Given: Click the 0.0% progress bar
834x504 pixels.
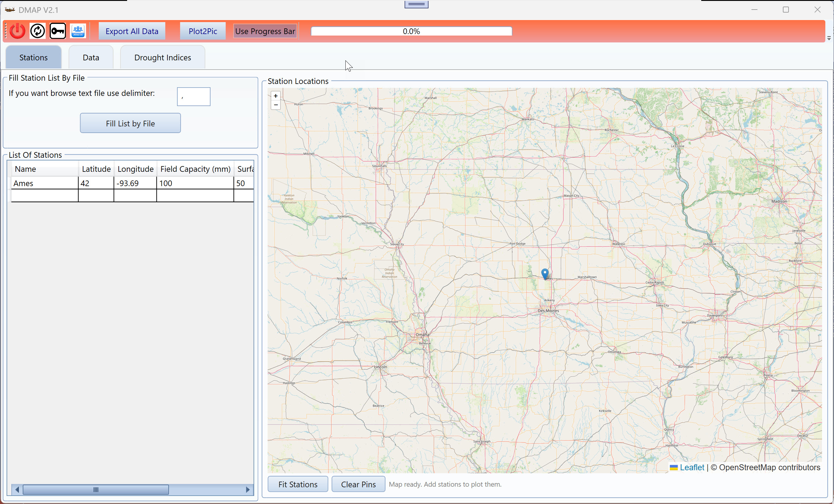Looking at the screenshot, I should click(411, 31).
